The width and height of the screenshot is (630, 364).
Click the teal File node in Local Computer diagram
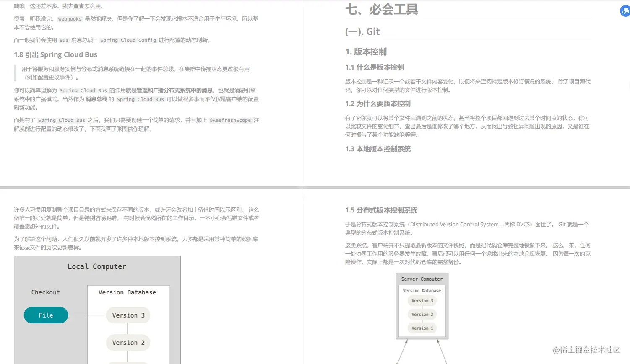pyautogui.click(x=46, y=315)
